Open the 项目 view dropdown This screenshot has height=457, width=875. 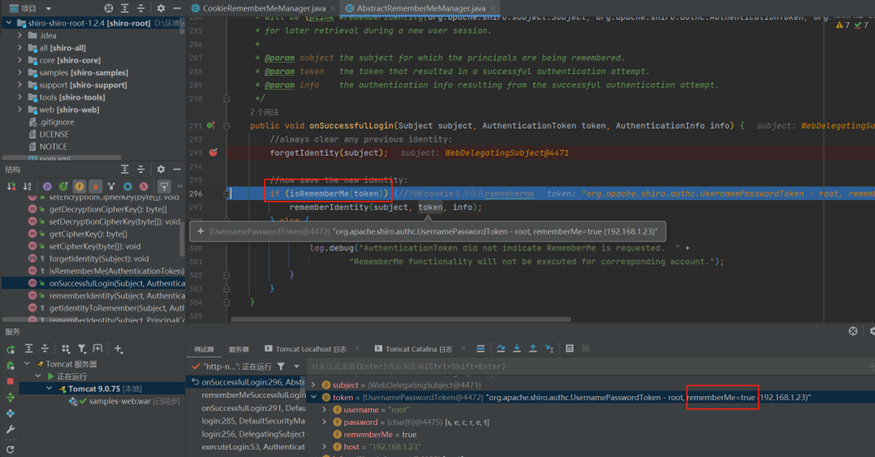pyautogui.click(x=49, y=8)
